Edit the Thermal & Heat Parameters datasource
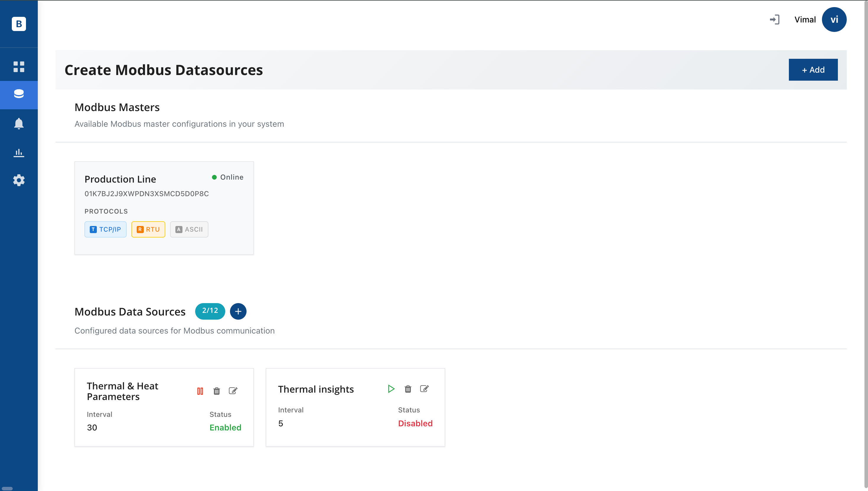Image resolution: width=868 pixels, height=491 pixels. pyautogui.click(x=233, y=391)
